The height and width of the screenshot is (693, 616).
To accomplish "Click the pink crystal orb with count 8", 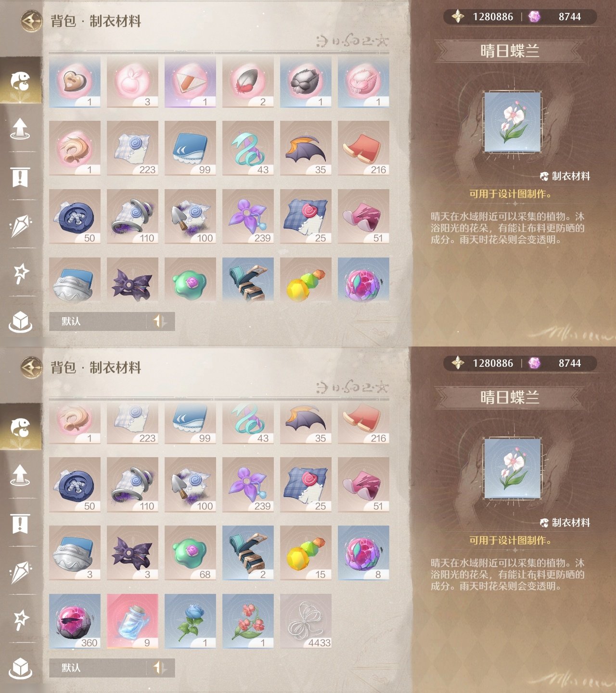I will tap(363, 552).
